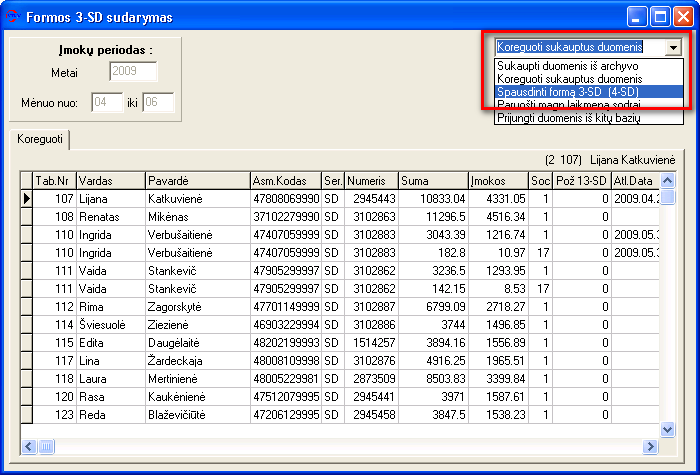Click the Atl.Data cell in Lijana row
This screenshot has height=475, width=700.
[x=635, y=199]
